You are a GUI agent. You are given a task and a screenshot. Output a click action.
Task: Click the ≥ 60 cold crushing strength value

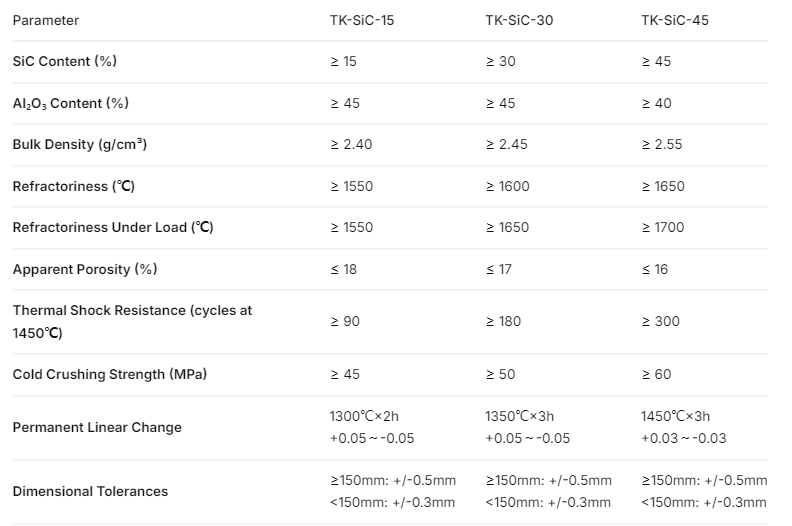pyautogui.click(x=656, y=374)
